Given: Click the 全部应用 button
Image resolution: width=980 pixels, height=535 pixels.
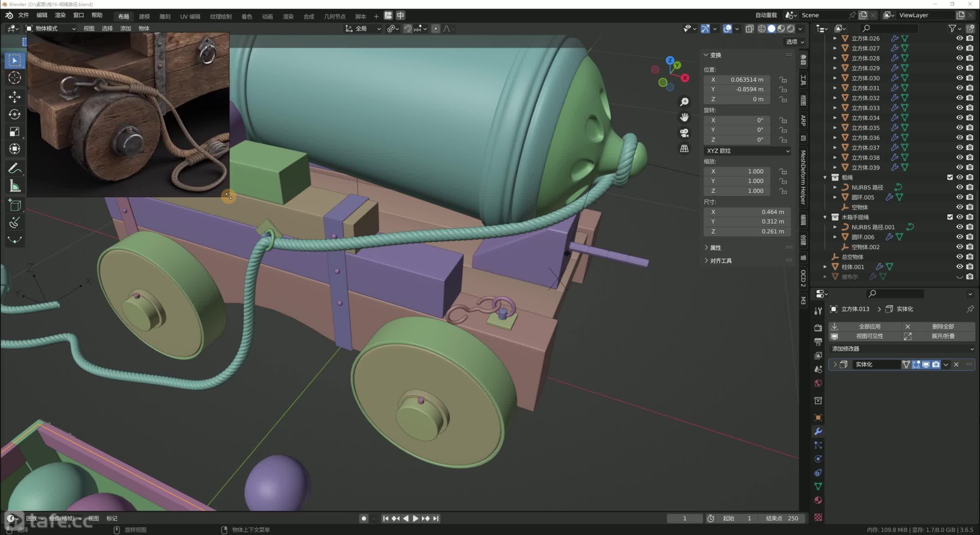Looking at the screenshot, I should [x=865, y=326].
